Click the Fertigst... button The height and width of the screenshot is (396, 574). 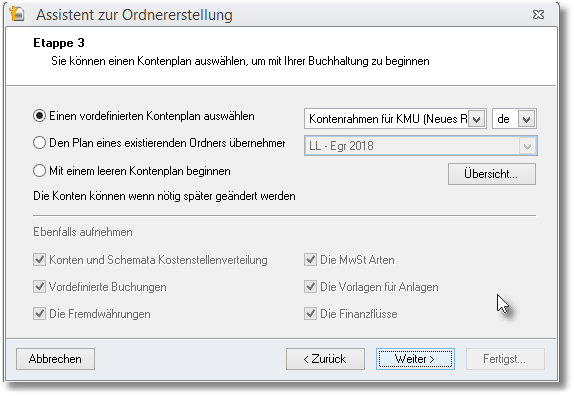pos(505,359)
